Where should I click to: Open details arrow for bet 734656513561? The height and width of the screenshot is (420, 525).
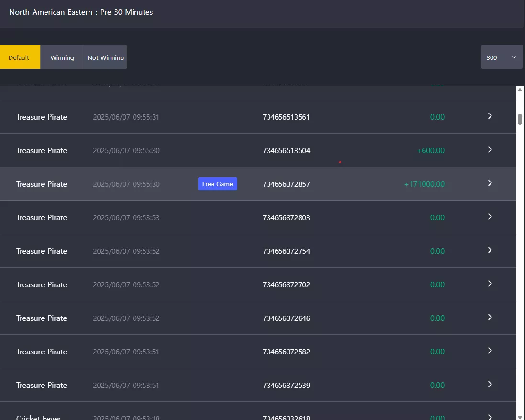click(490, 116)
